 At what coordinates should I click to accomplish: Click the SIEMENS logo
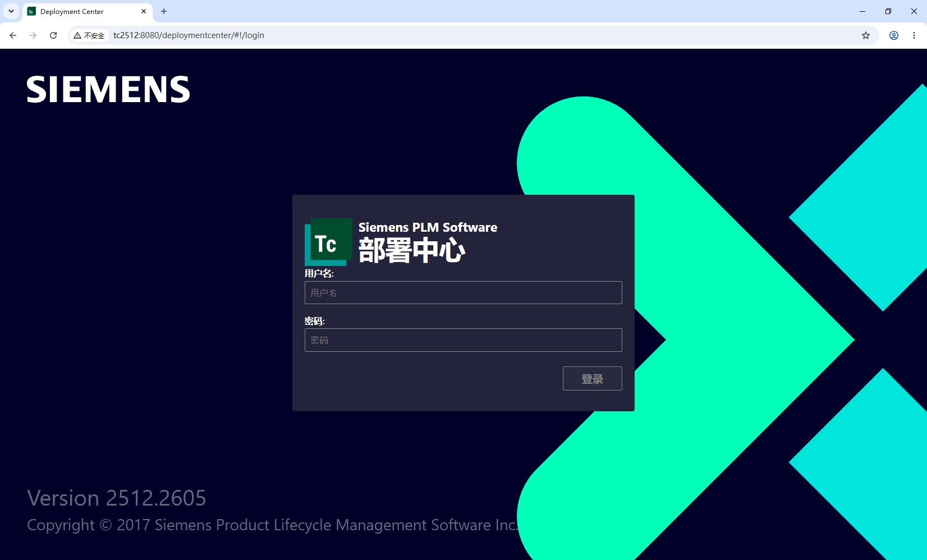tap(108, 90)
